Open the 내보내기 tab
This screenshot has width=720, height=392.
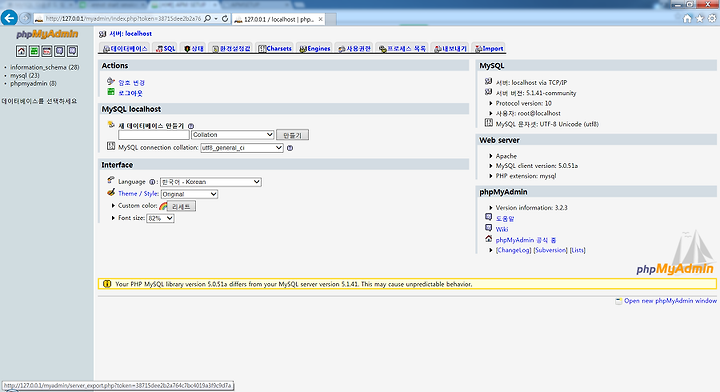click(x=450, y=48)
